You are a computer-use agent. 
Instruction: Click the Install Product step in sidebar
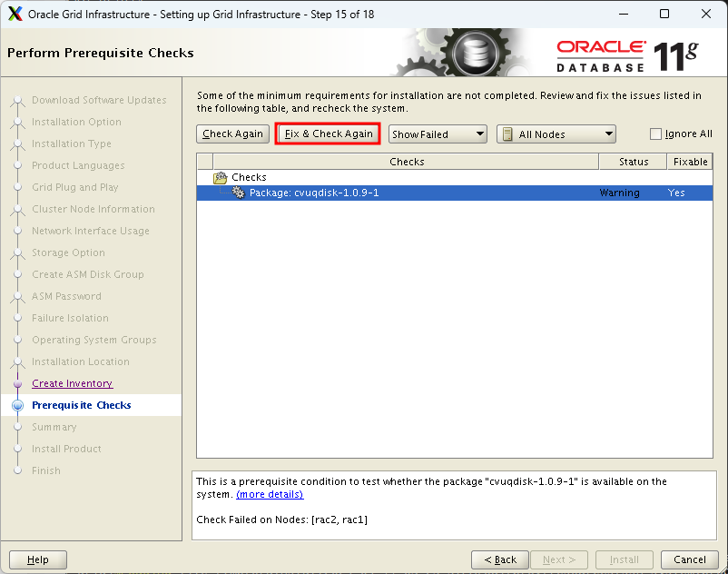point(66,449)
